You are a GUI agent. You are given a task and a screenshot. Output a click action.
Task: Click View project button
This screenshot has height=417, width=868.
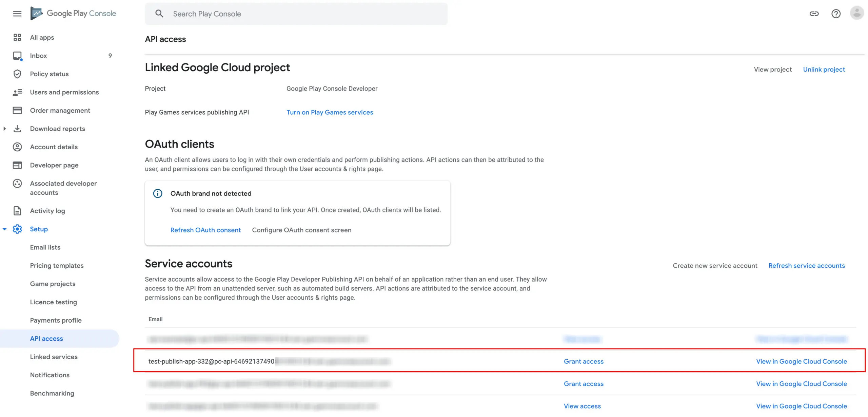coord(773,70)
